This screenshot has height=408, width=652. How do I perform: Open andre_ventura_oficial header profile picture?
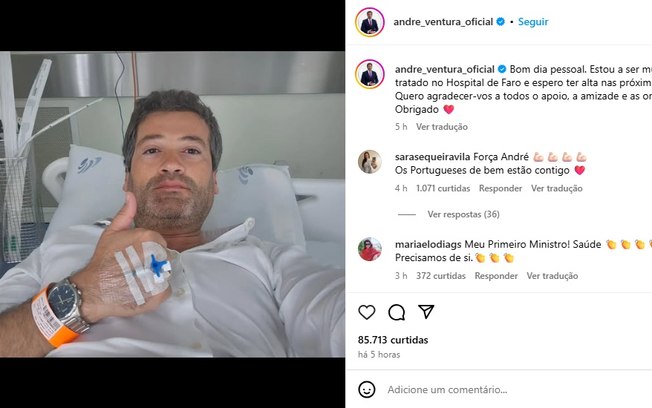click(370, 22)
